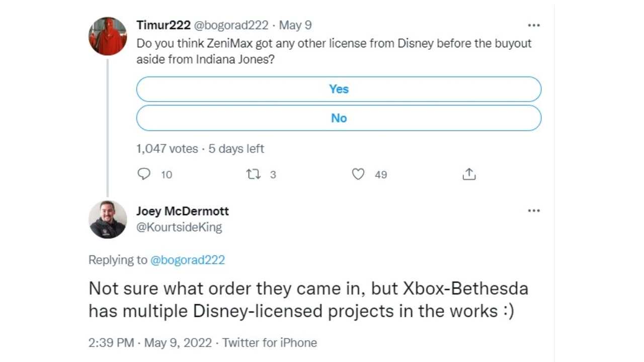Image resolution: width=644 pixels, height=362 pixels.
Task: Click the reply text about Xbox-Bethesda
Action: click(x=308, y=300)
